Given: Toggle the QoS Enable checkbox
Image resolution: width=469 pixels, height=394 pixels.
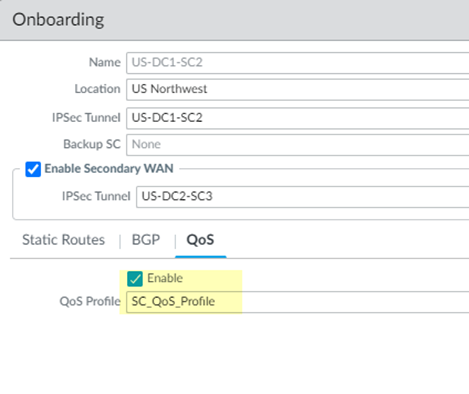Looking at the screenshot, I should click(x=135, y=279).
